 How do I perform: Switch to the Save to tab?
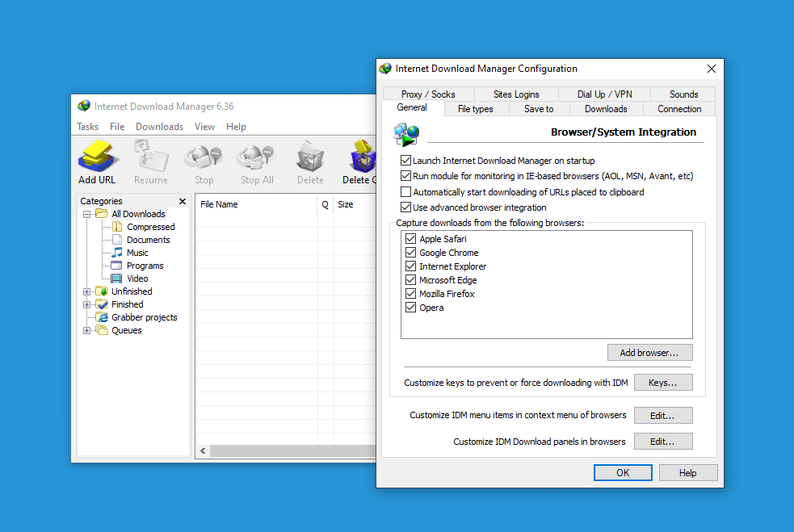[x=539, y=109]
